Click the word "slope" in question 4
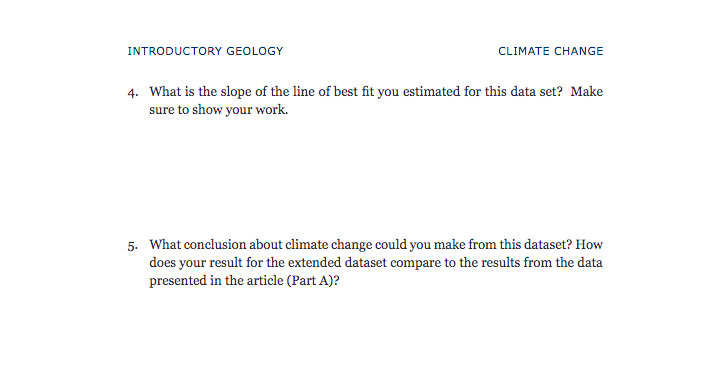Viewport: 727px width, 367px height. tap(236, 92)
